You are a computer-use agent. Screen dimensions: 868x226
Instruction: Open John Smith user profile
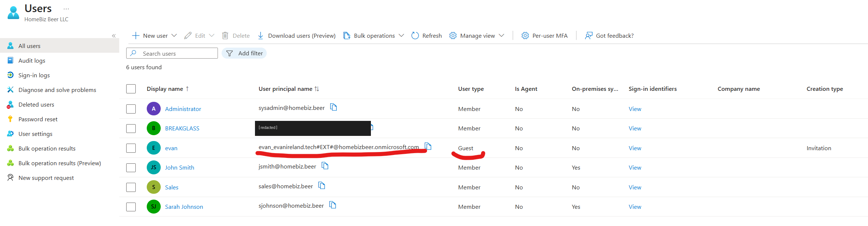click(x=179, y=167)
